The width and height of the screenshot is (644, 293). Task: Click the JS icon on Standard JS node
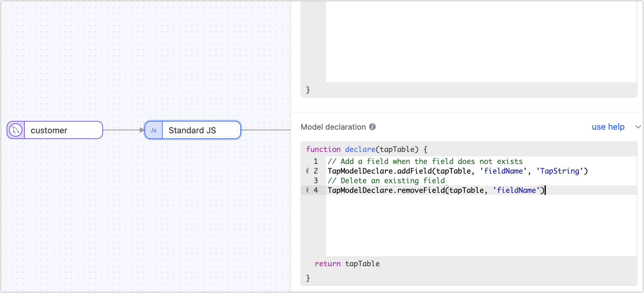tap(153, 130)
